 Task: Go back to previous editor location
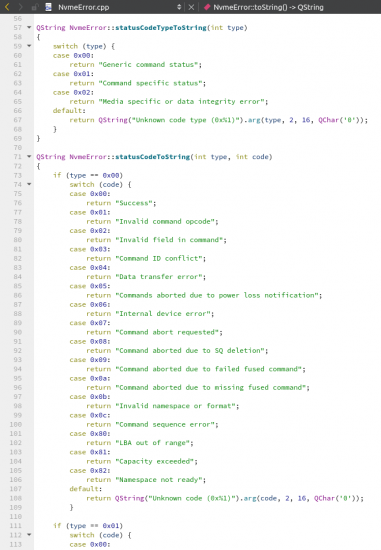[x=7, y=7]
